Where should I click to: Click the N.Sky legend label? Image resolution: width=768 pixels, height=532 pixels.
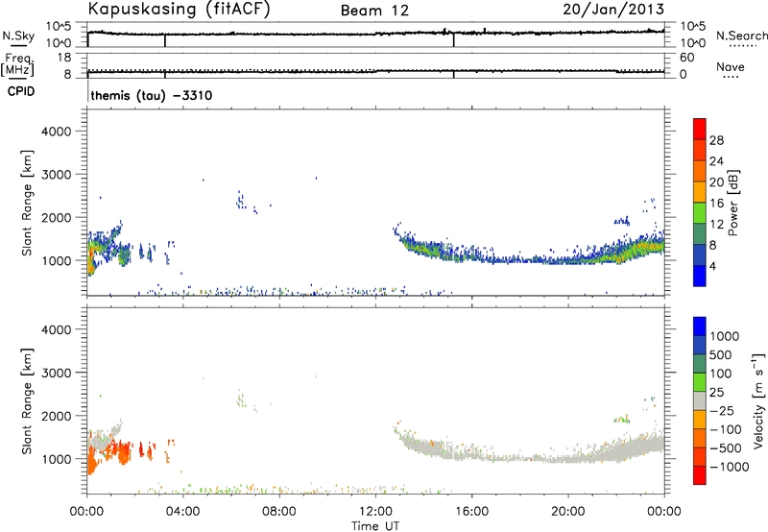pos(18,36)
